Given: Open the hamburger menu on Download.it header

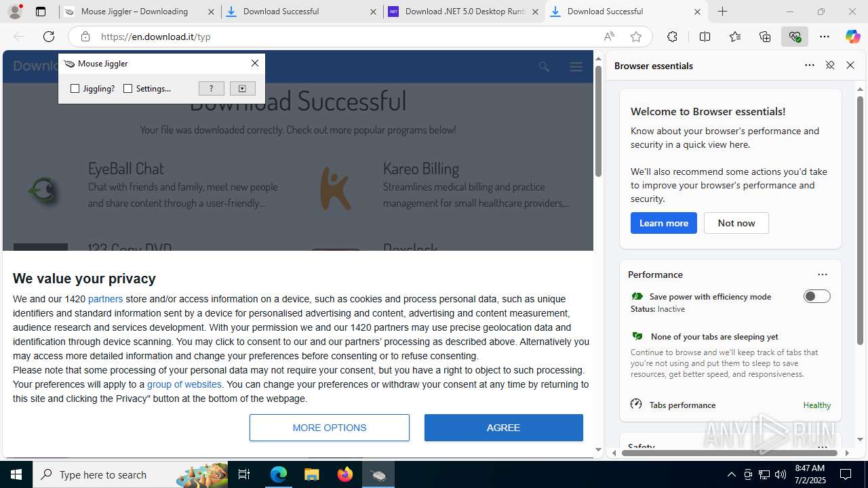Looking at the screenshot, I should point(576,66).
